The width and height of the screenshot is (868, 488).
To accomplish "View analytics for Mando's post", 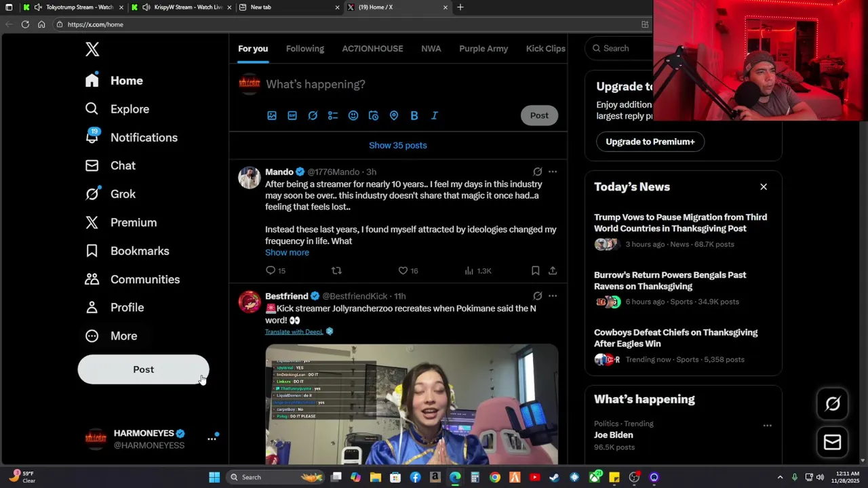I will [469, 270].
